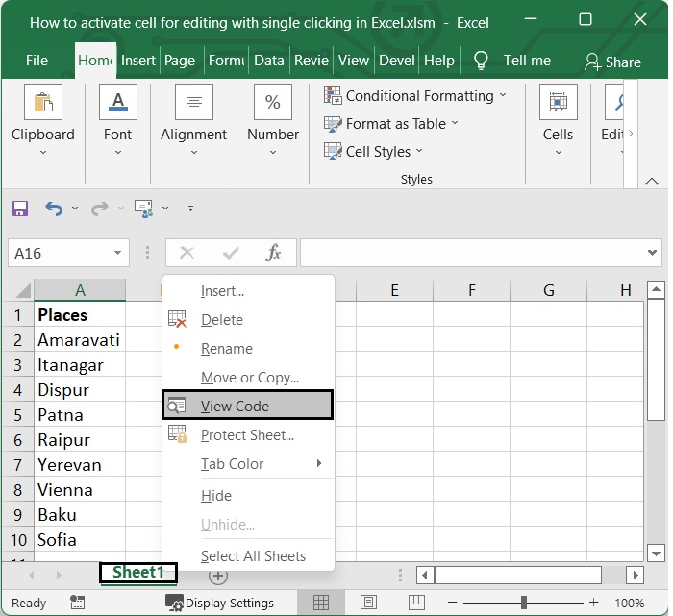This screenshot has width=673, height=616.
Task: Open the Insert ribbon tab
Action: pos(138,60)
